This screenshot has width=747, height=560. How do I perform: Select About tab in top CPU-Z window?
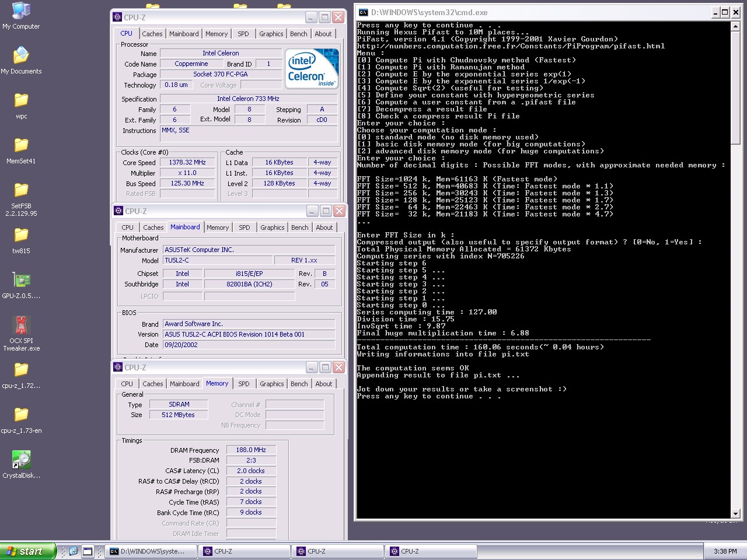point(323,34)
